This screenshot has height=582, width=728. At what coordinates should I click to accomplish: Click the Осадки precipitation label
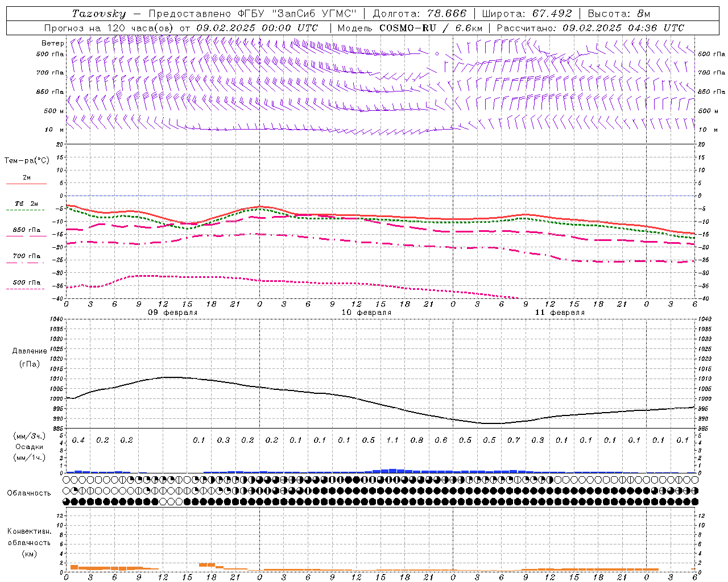30,447
